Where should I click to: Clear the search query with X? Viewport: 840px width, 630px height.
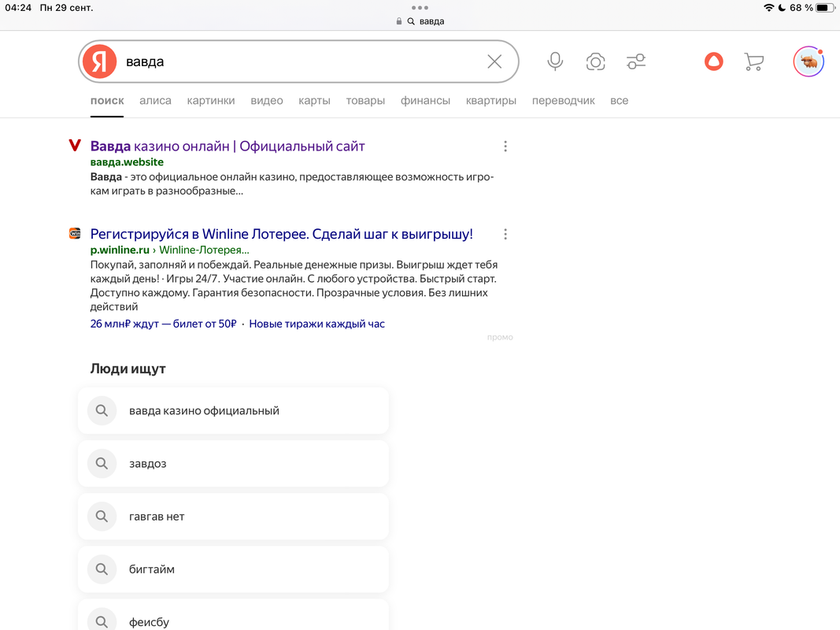[494, 61]
